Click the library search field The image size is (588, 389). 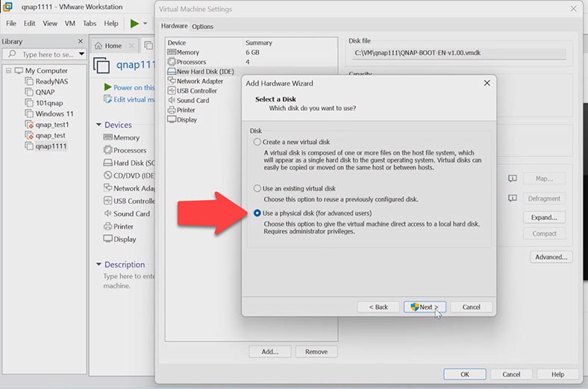(x=43, y=55)
